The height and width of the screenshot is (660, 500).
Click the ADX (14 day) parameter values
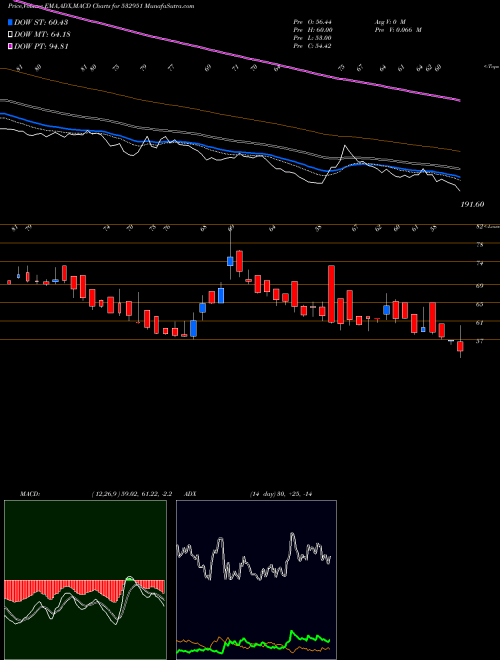tap(283, 494)
